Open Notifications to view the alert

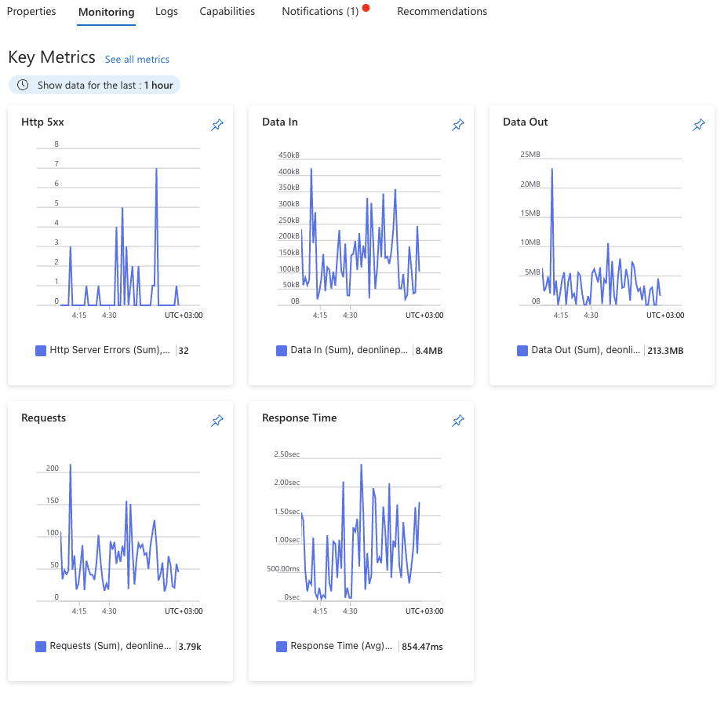coord(322,11)
